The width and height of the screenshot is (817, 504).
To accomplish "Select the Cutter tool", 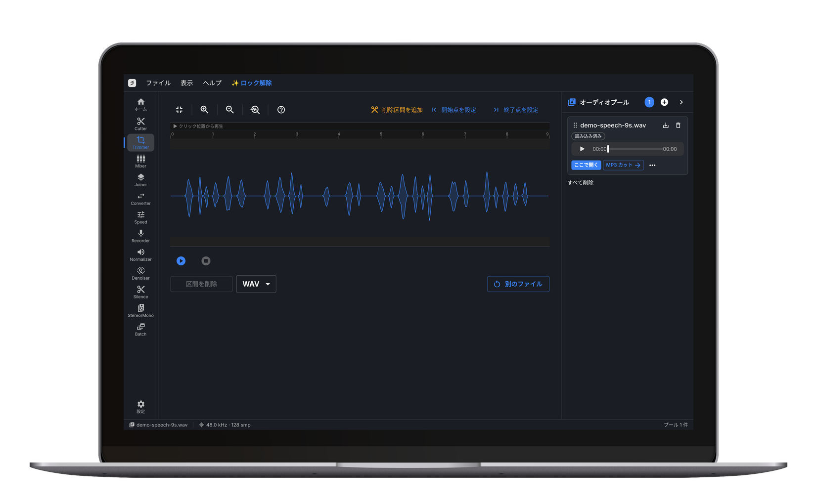I will [x=140, y=124].
